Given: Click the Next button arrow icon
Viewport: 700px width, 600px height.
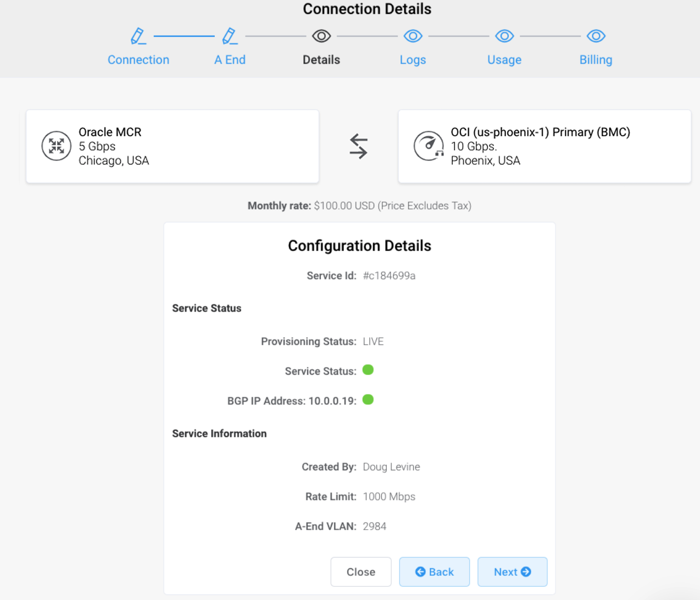Looking at the screenshot, I should pos(526,572).
